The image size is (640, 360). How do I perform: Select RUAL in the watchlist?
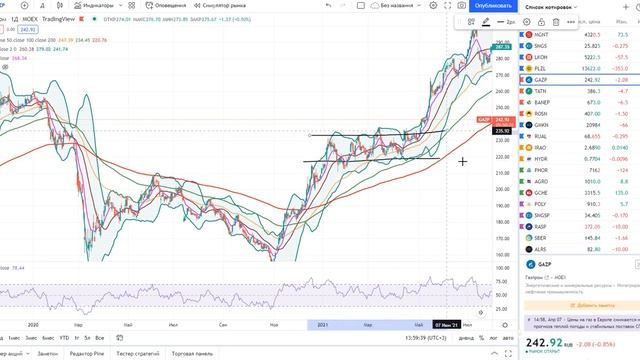point(580,136)
